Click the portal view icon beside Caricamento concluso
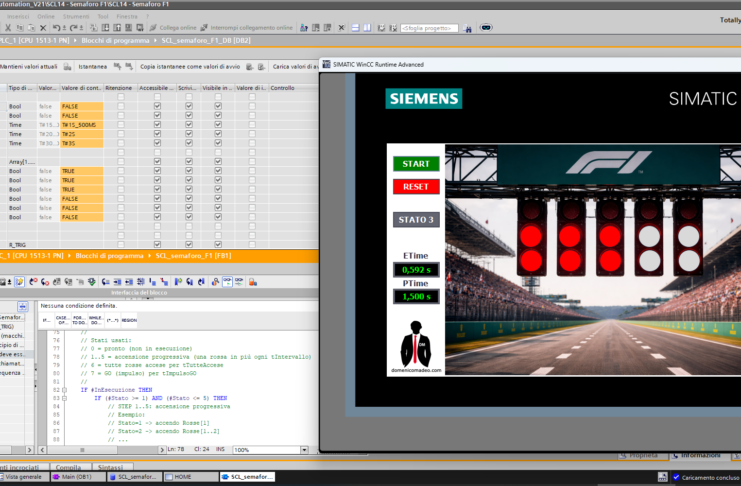 pos(663,477)
